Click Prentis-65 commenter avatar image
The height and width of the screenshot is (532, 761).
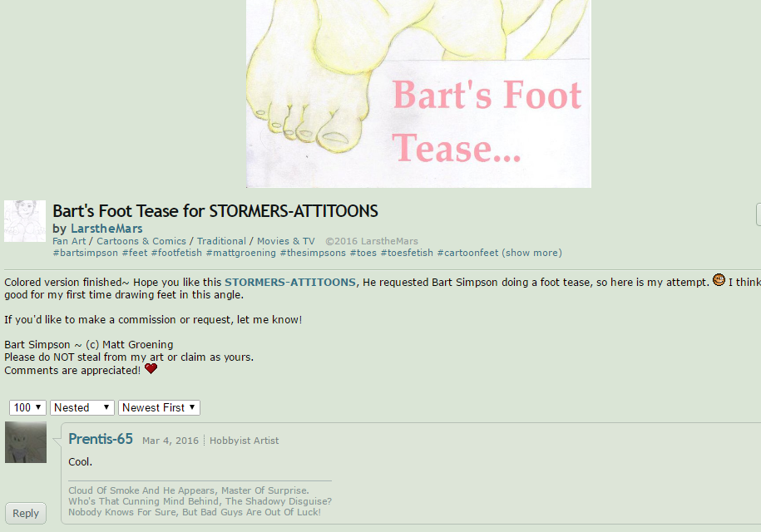click(x=26, y=442)
